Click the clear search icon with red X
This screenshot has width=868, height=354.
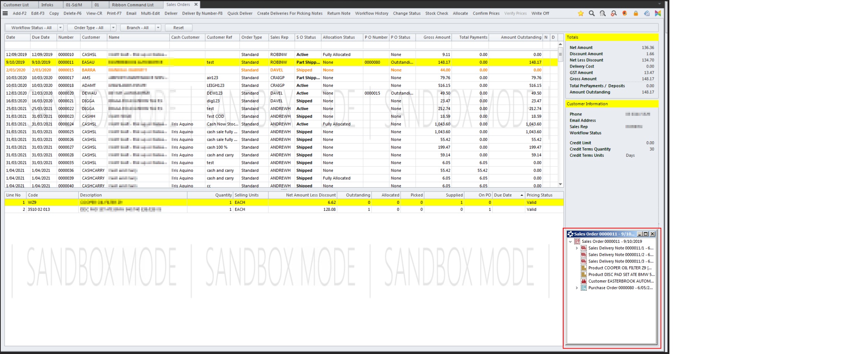613,14
